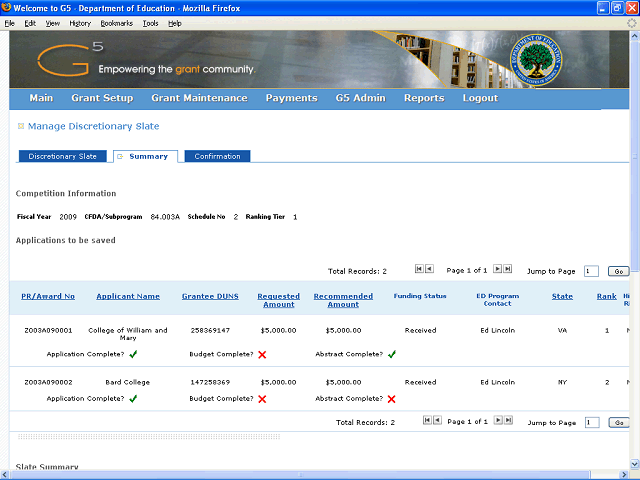Viewport: 640px width, 480px height.
Task: Sort by Applicant Name column header
Action: (128, 296)
